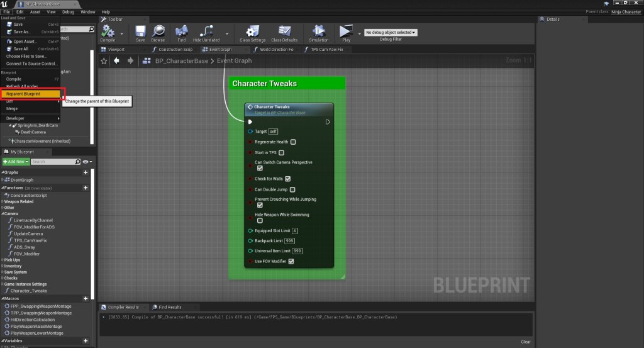Click Clear in Compiler Results panel
The width and height of the screenshot is (644, 348).
(x=526, y=342)
